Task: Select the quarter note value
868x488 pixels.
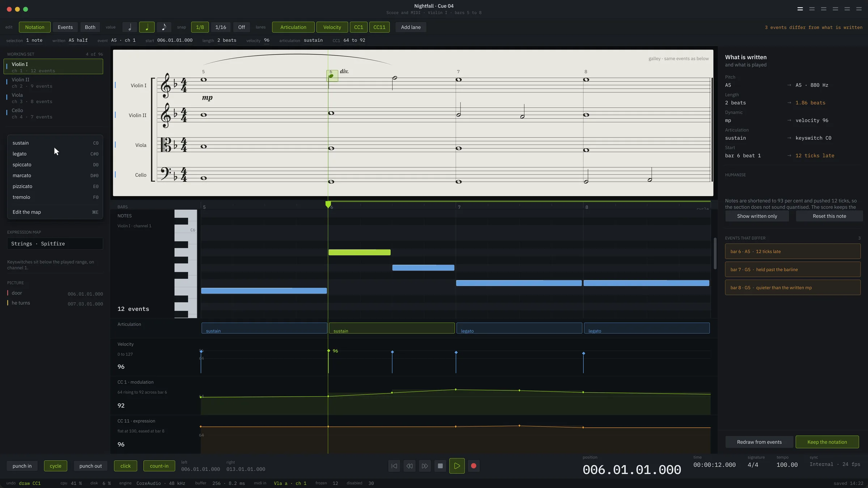Action: 147,27
